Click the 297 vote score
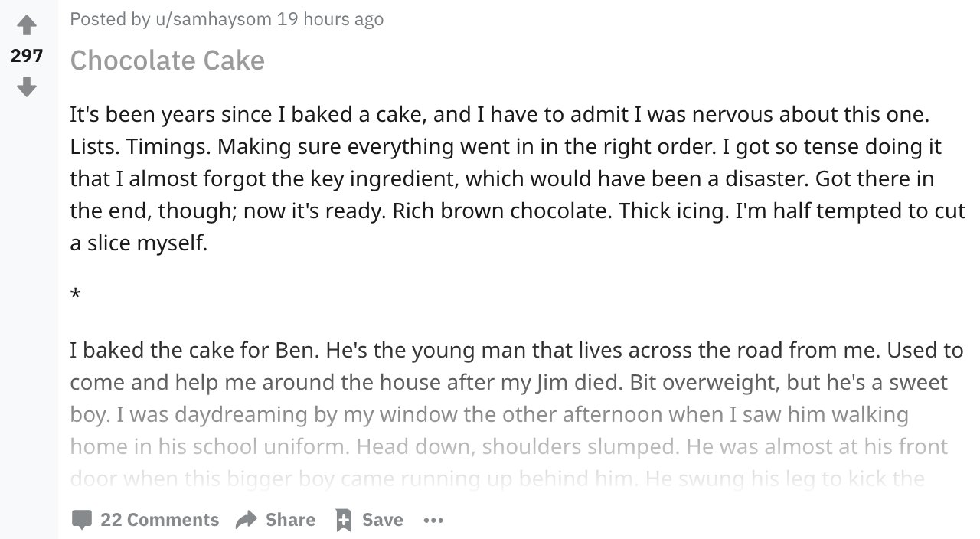The image size is (980, 539). (27, 56)
